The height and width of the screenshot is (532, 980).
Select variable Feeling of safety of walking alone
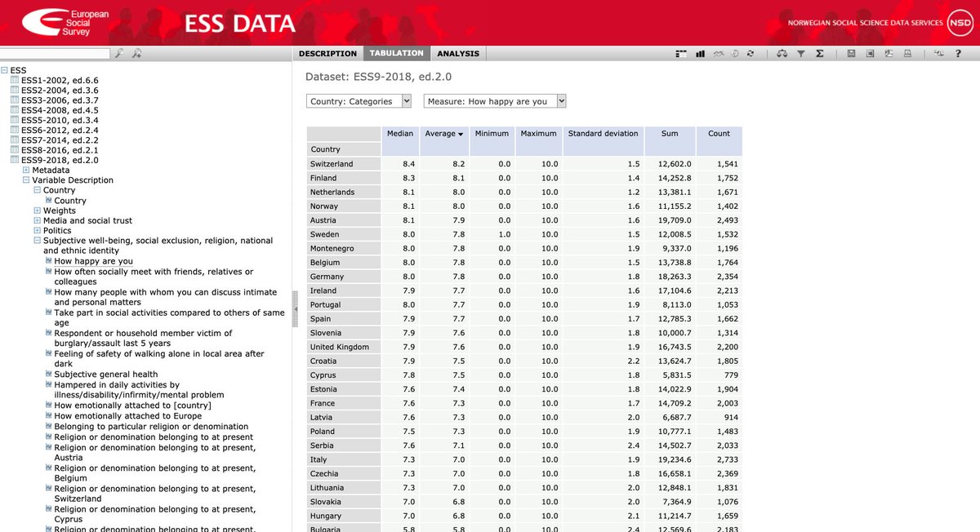pyautogui.click(x=159, y=359)
